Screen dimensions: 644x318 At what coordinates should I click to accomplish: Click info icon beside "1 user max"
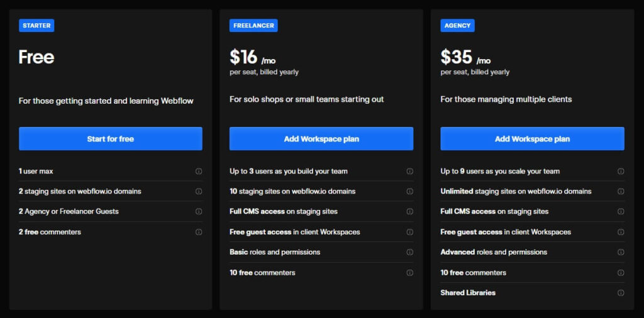tap(199, 171)
